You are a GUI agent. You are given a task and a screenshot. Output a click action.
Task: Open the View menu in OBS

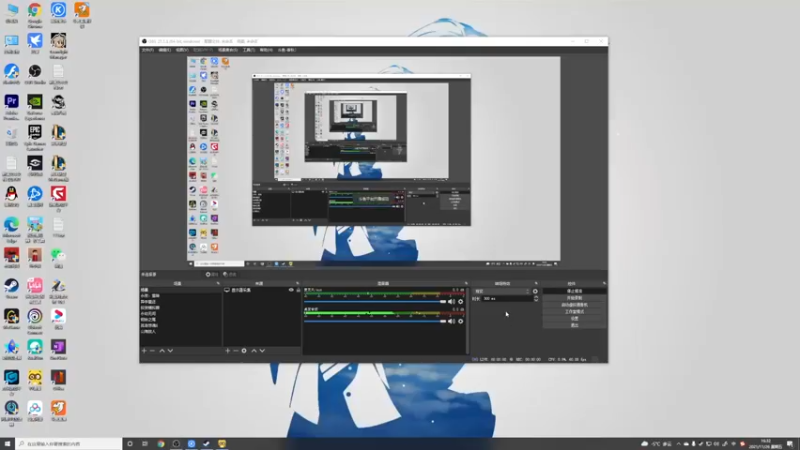point(182,50)
